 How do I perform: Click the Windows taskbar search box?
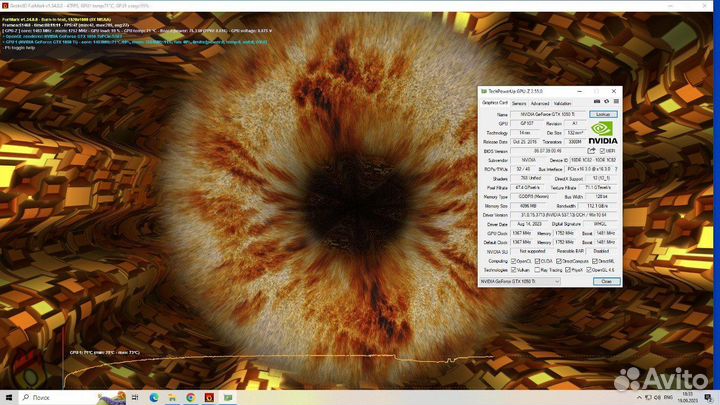50,397
